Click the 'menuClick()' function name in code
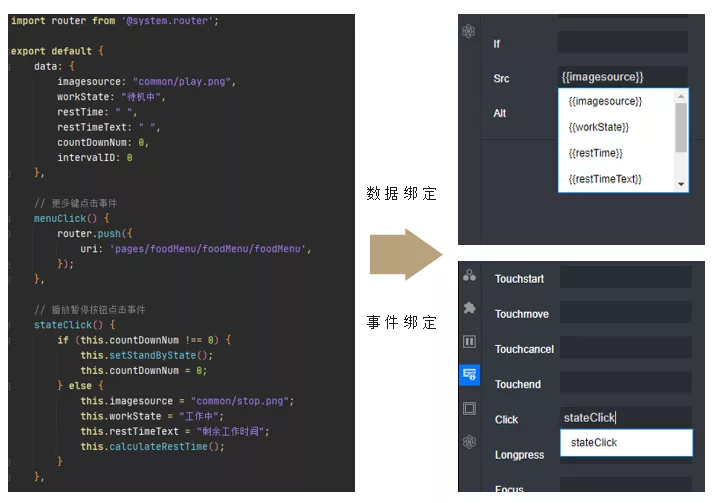 65,218
